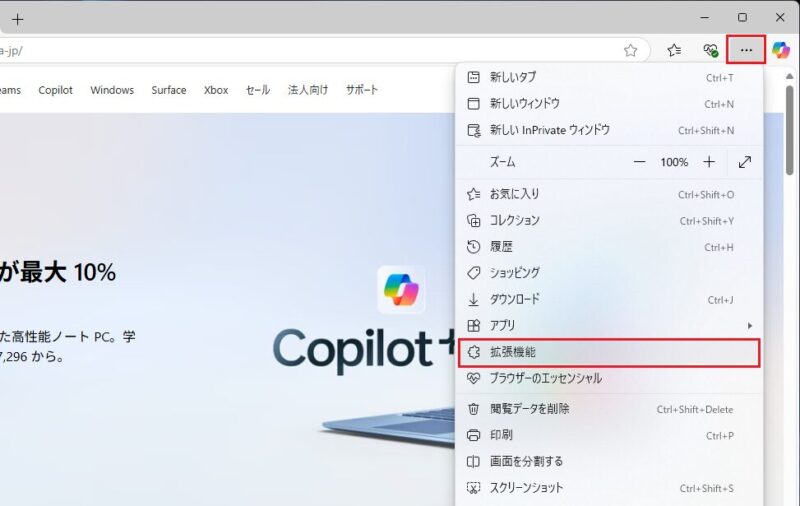This screenshot has height=506, width=800.
Task: Select 新しいウィンドウ menu item
Action: coord(609,104)
